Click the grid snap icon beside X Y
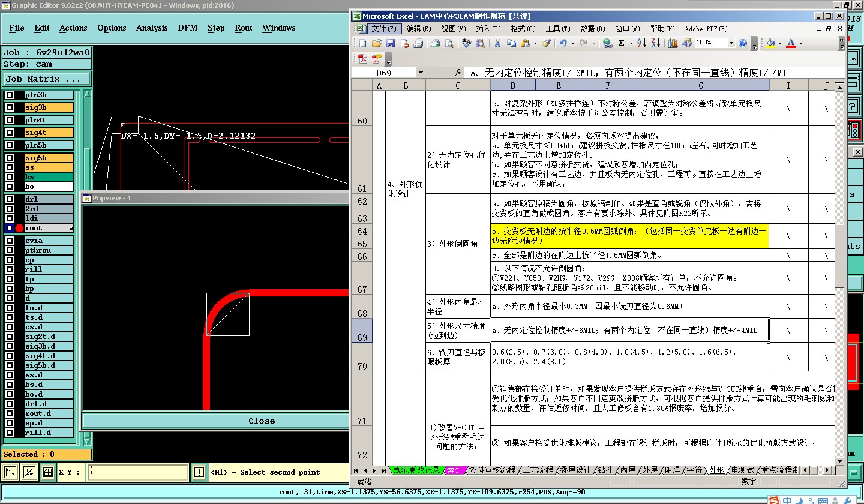Viewport: 864px width, 504px height. 48,472
